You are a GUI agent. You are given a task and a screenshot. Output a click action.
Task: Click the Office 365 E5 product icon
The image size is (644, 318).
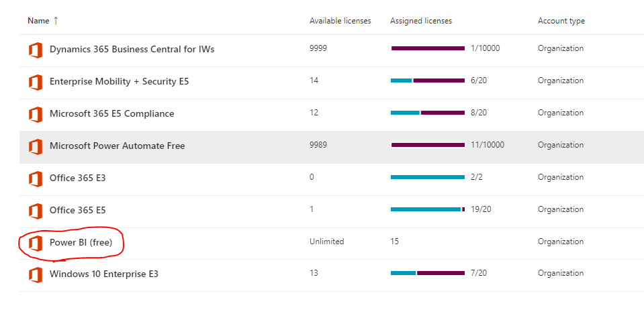[x=36, y=211]
